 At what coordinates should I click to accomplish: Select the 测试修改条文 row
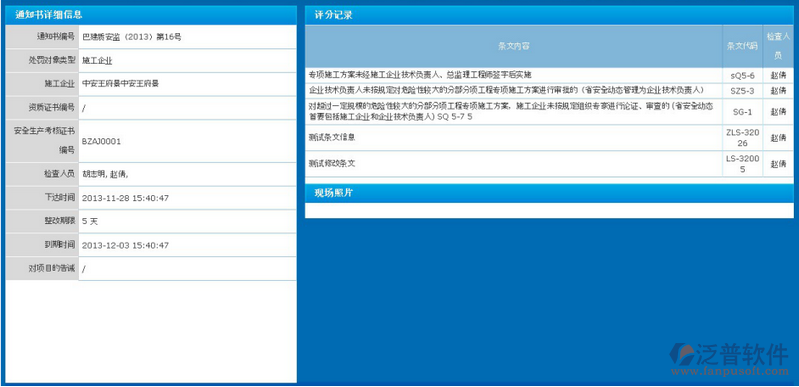click(x=549, y=164)
